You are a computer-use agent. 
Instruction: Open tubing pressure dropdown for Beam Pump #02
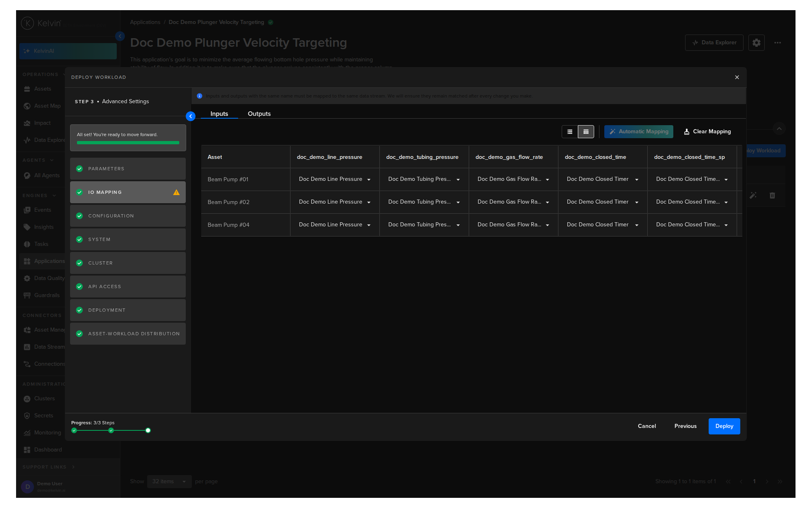[424, 202]
